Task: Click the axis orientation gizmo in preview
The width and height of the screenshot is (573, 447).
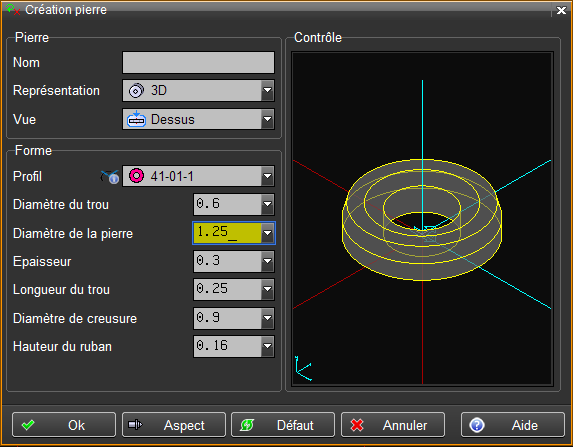Action: click(x=303, y=368)
